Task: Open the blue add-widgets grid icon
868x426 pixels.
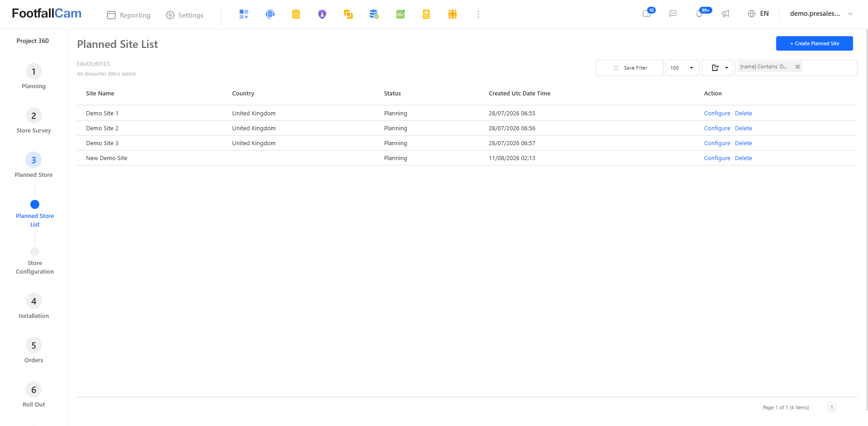Action: pos(244,14)
